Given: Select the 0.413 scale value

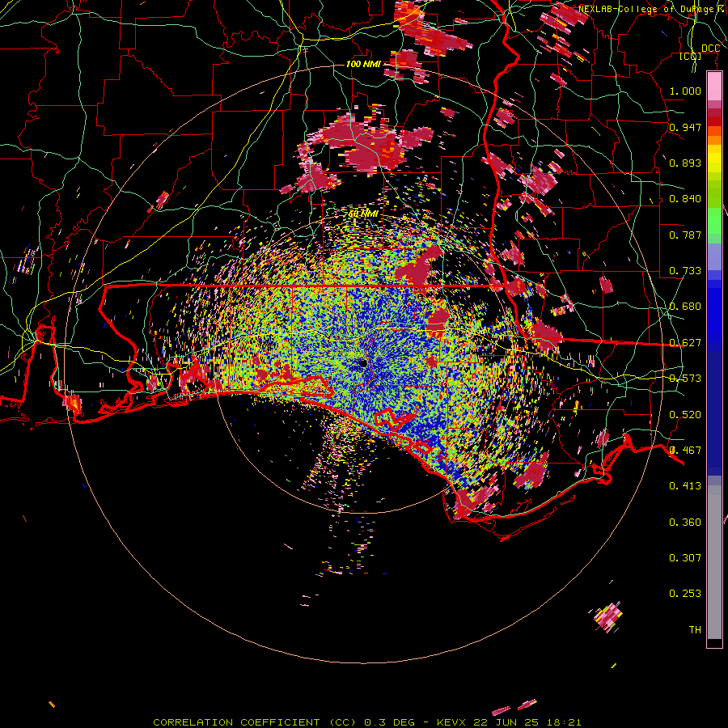Looking at the screenshot, I should [685, 486].
